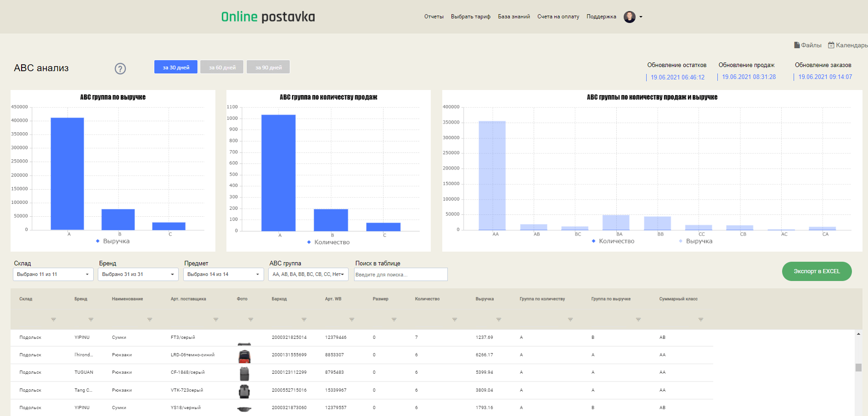The width and height of the screenshot is (868, 416).
Task: Click the table vertical scrollbar thumb
Action: (858, 367)
